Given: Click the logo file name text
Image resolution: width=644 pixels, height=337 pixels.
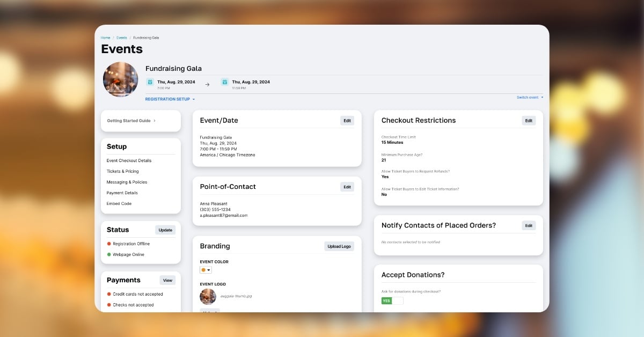Looking at the screenshot, I should pos(236,296).
